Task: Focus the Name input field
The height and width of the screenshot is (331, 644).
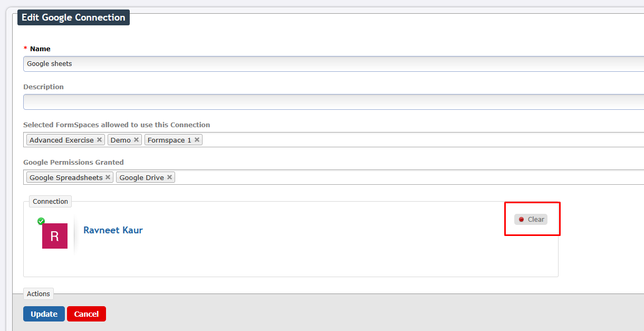Action: 333,64
